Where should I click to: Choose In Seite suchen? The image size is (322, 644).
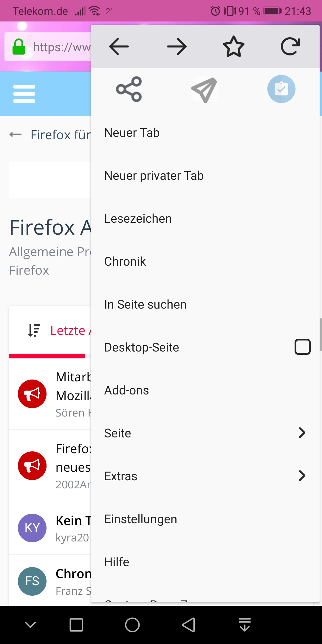click(145, 304)
